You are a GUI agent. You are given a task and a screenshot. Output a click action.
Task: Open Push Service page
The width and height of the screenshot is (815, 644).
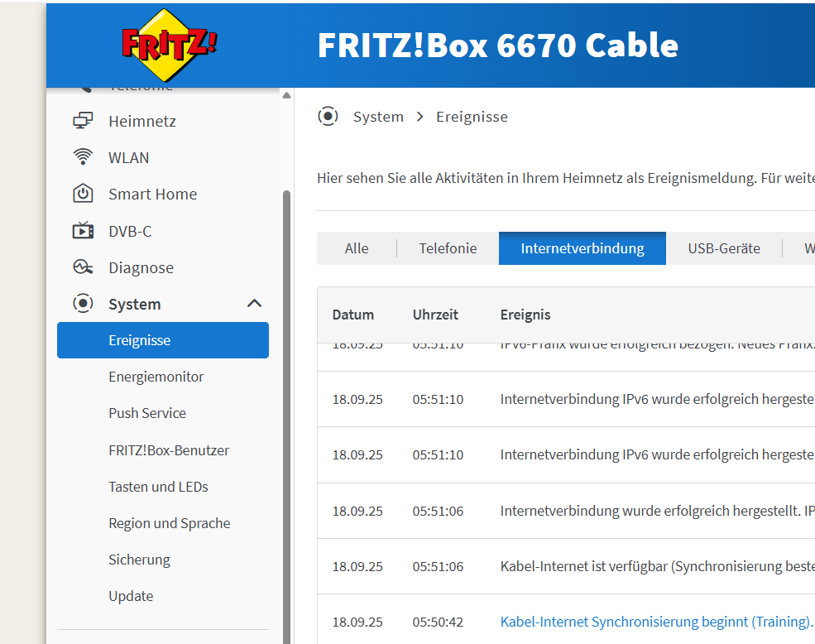(147, 413)
